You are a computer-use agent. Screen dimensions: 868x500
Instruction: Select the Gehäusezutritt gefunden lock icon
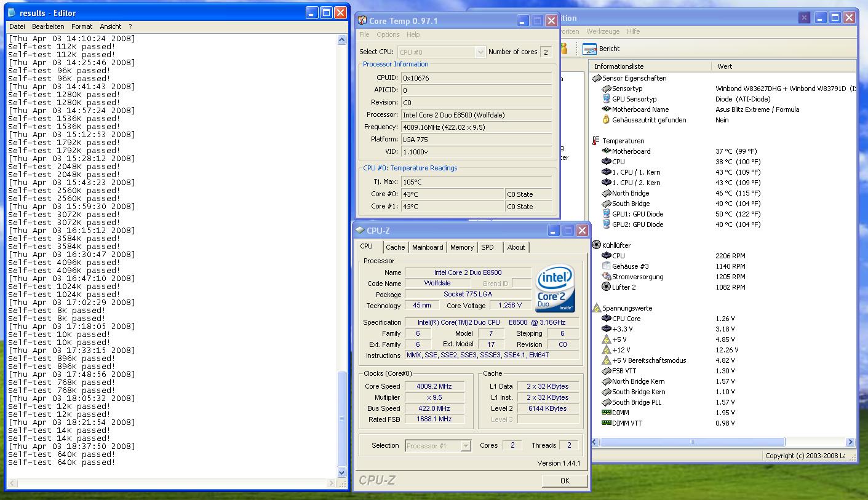pyautogui.click(x=607, y=120)
